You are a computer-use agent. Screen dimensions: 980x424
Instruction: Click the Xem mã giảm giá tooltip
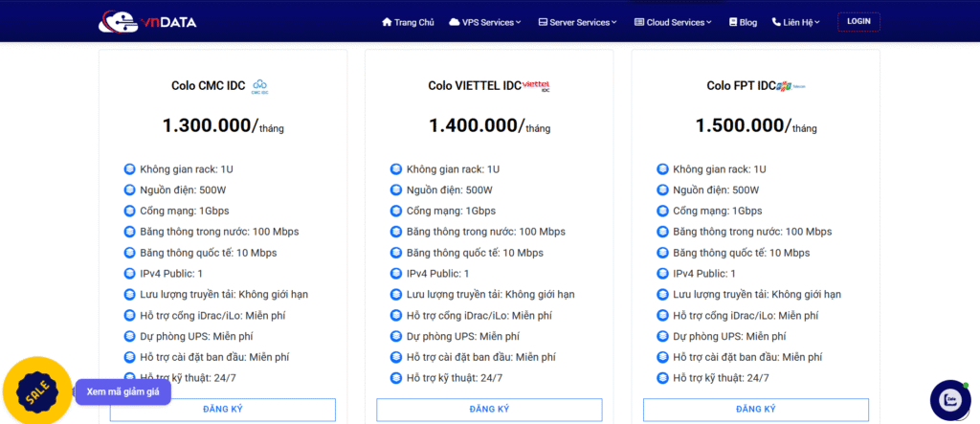click(x=122, y=392)
